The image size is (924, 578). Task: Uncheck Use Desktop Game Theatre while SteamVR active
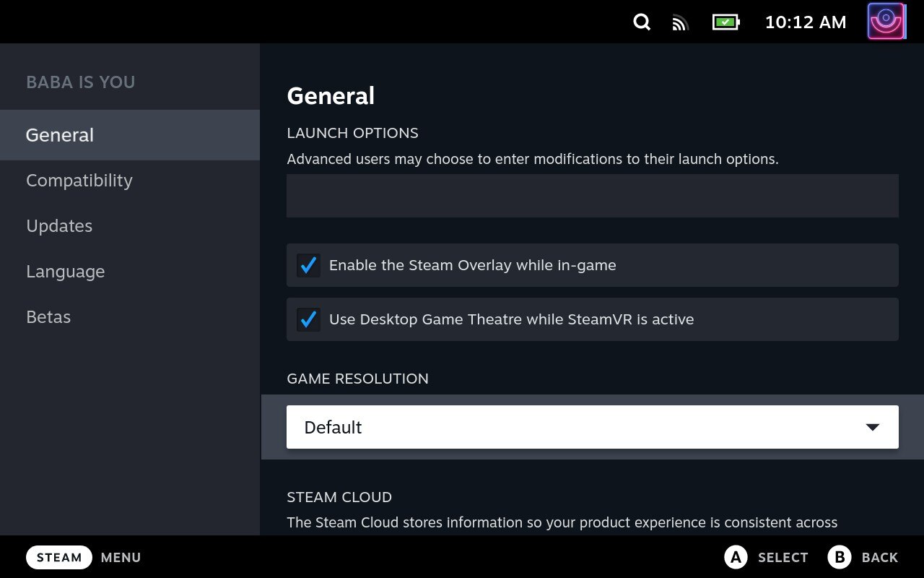[x=308, y=319]
